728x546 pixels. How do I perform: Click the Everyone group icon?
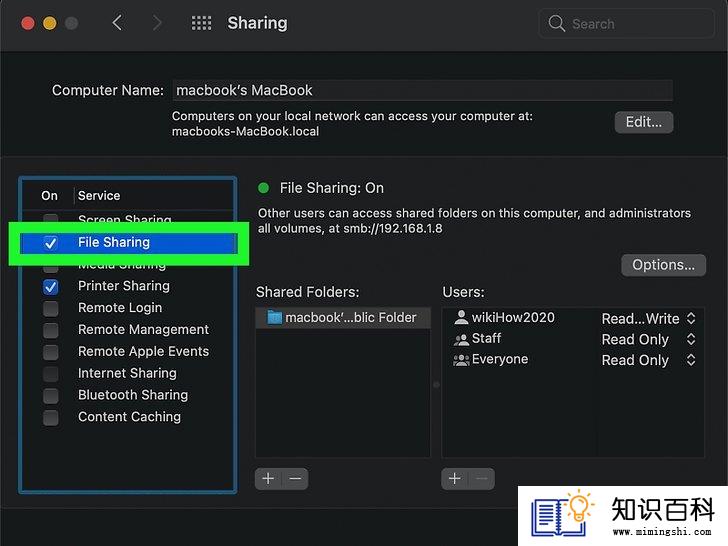461,360
